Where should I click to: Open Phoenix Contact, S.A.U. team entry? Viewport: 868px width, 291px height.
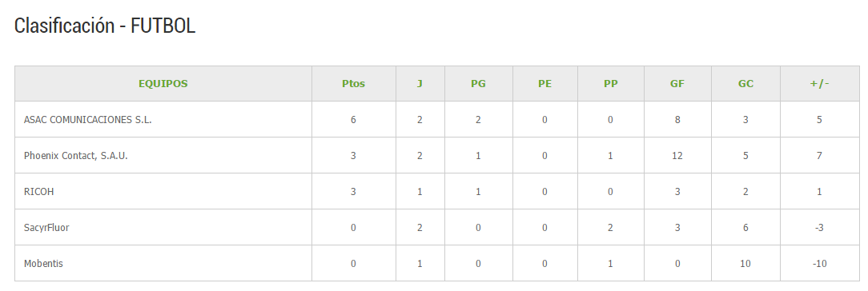[76, 156]
